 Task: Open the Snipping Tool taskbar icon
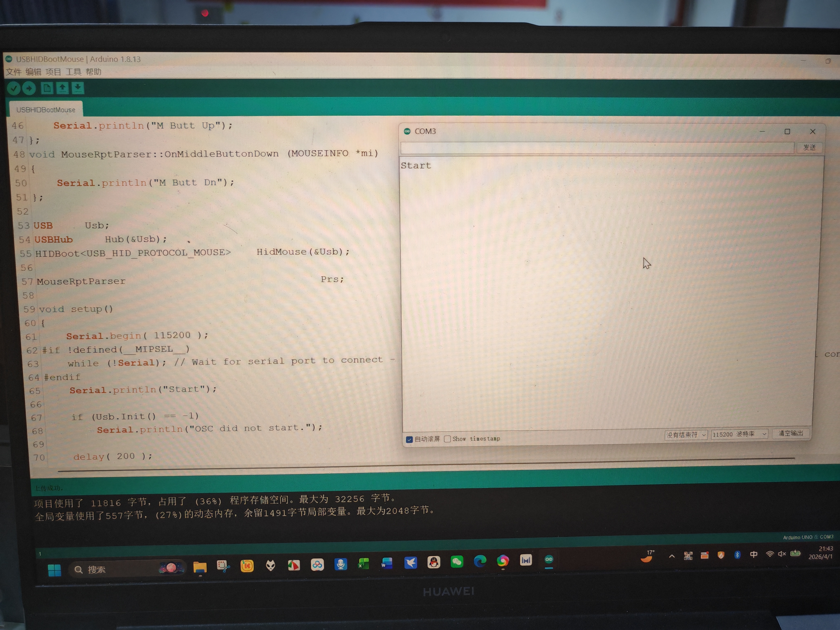coord(223,567)
